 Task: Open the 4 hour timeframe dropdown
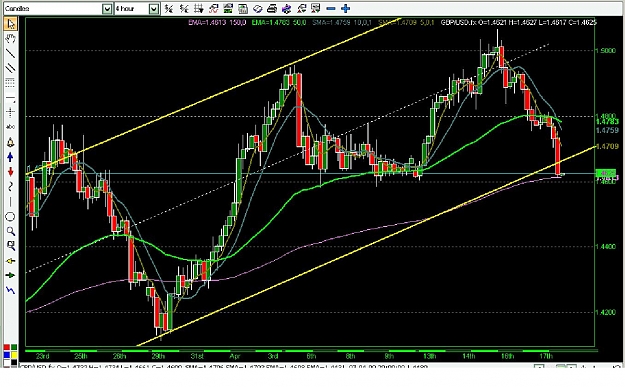pyautogui.click(x=153, y=9)
